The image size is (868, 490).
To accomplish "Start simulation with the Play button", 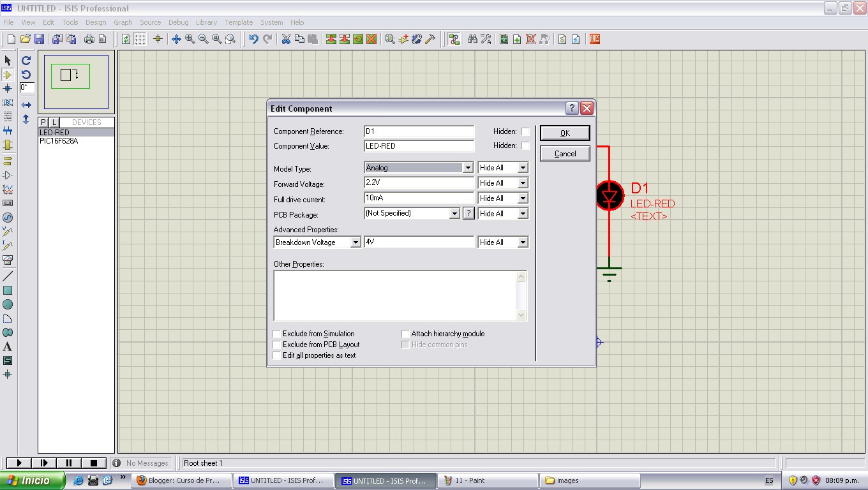I will point(19,463).
